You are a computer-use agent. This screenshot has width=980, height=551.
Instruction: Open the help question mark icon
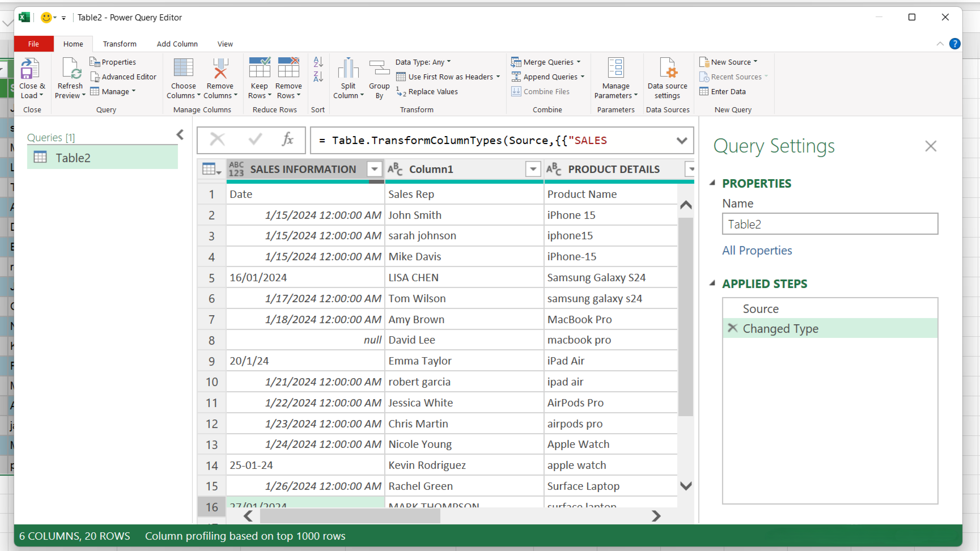(954, 44)
